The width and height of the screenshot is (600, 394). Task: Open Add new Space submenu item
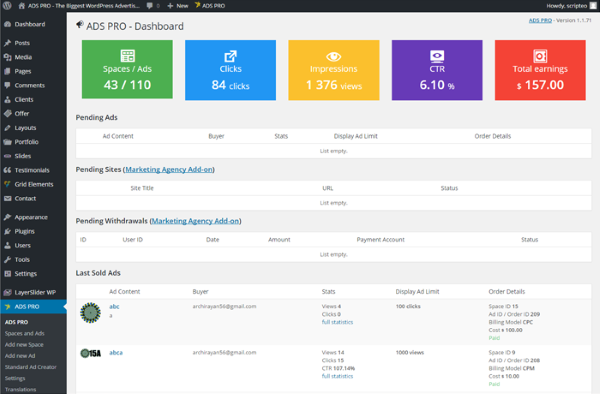click(24, 345)
